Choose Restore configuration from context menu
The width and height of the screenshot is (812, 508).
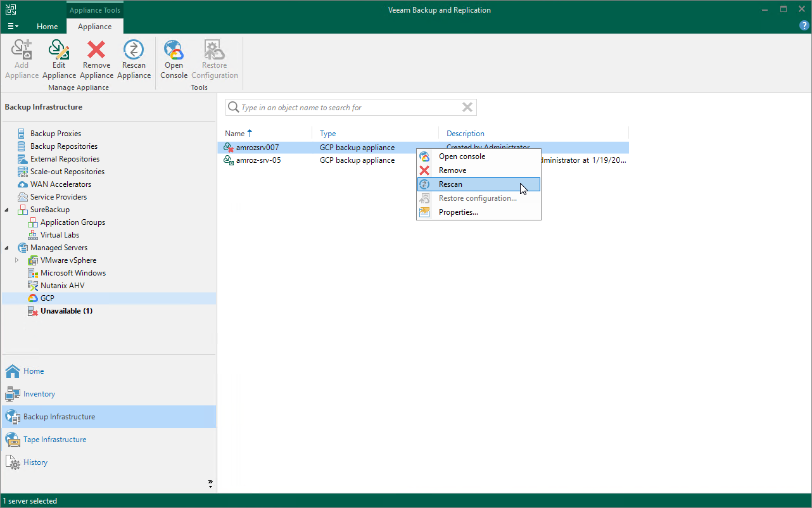479,198
